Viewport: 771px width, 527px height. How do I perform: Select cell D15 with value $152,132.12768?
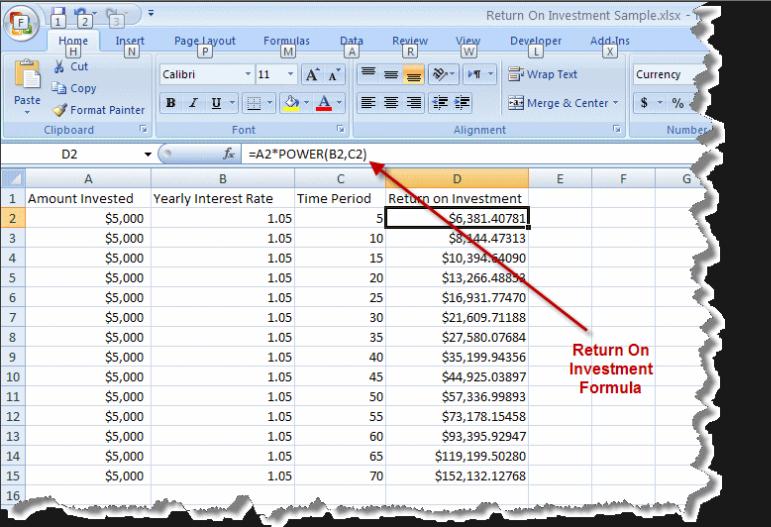pos(456,475)
